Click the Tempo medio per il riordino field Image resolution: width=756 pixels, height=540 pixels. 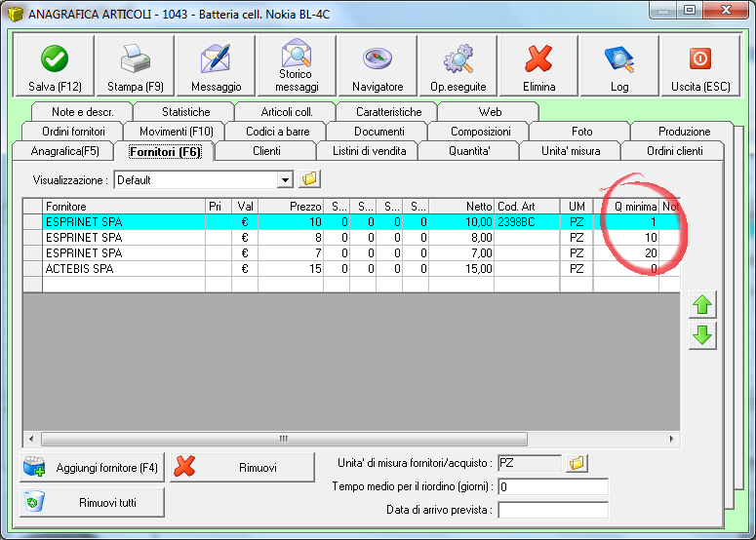(x=553, y=486)
